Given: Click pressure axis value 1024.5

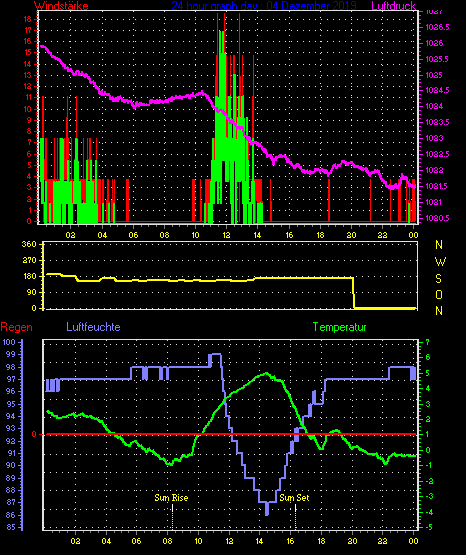Looking at the screenshot, I should click(437, 90).
